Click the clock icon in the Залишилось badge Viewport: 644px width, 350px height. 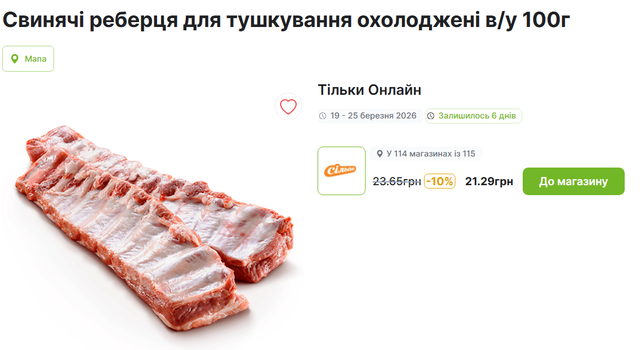(x=431, y=116)
